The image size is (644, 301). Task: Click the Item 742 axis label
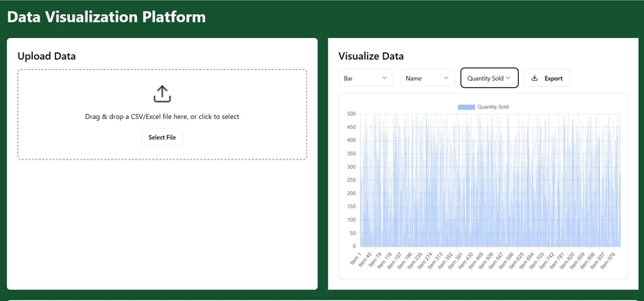[546, 260]
